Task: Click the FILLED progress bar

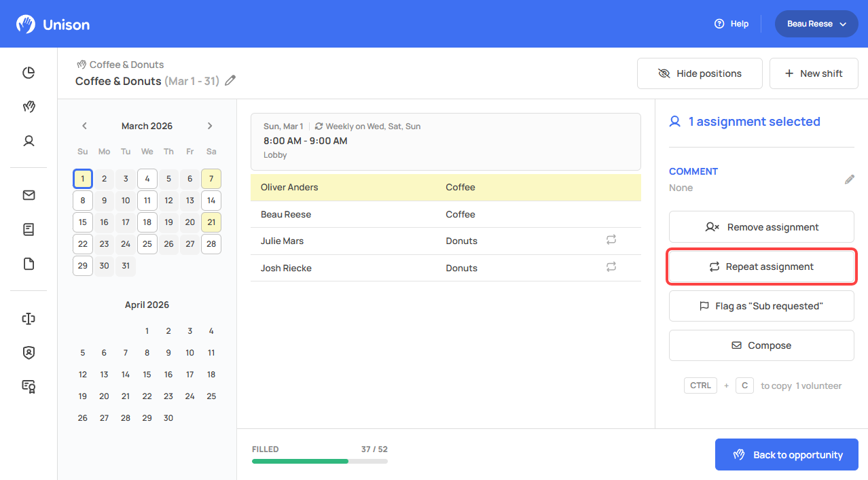Action: [320, 461]
